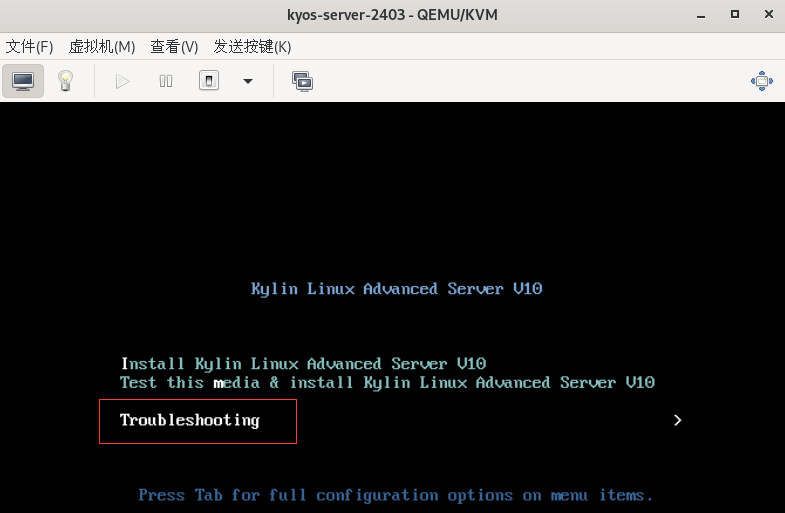
Task: Expand the shutdown options dropdown arrow
Action: click(x=248, y=81)
